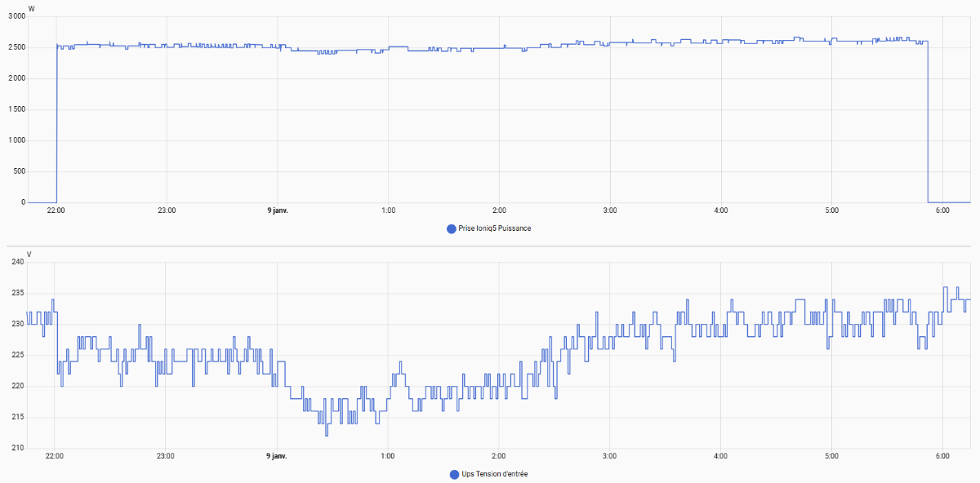Toggle the Prise Ioniq5 Puissance legend label

(494, 228)
